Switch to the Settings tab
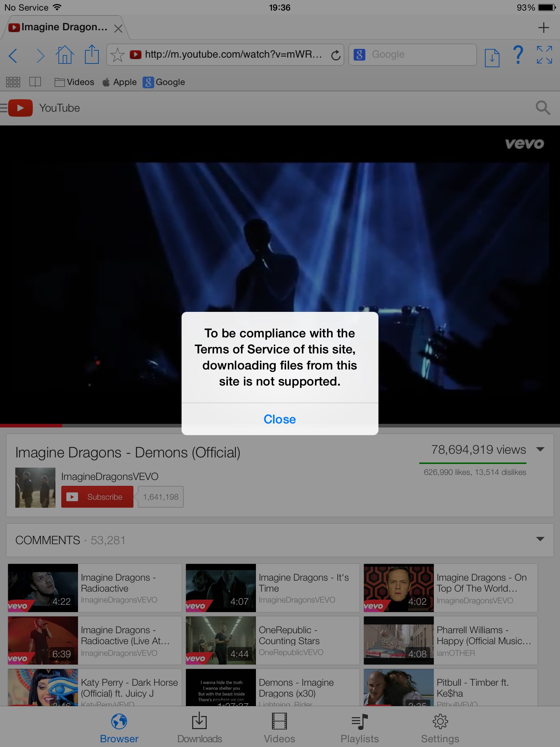560x747 pixels. (440, 728)
